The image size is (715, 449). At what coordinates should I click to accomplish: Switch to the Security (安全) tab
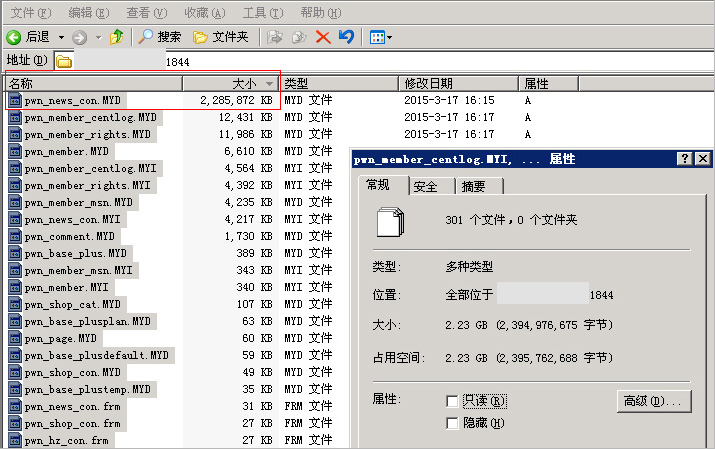coord(425,186)
